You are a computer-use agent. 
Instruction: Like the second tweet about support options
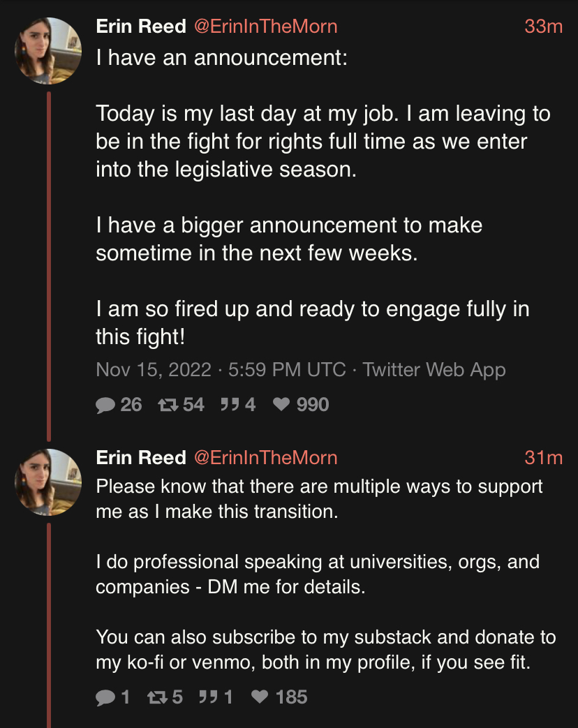pyautogui.click(x=260, y=697)
